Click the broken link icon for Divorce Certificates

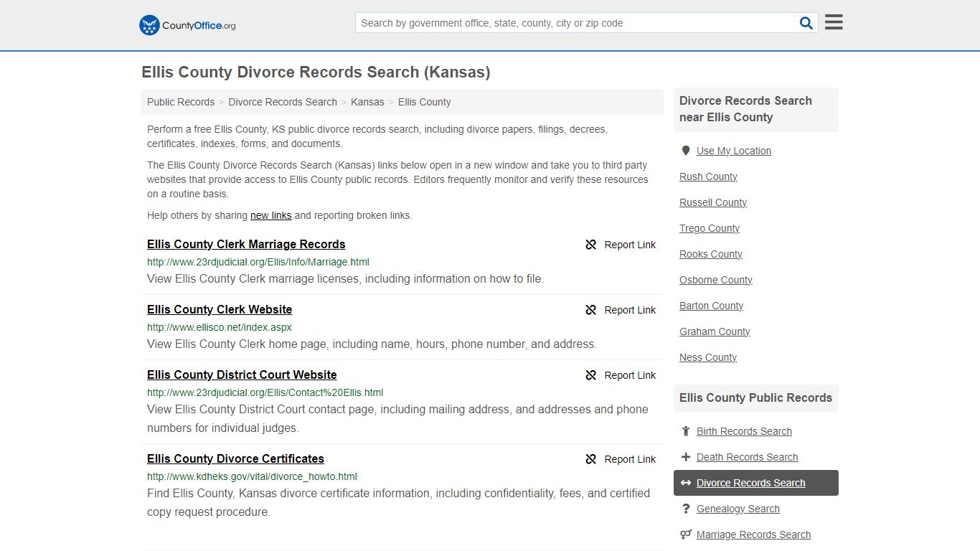(591, 459)
